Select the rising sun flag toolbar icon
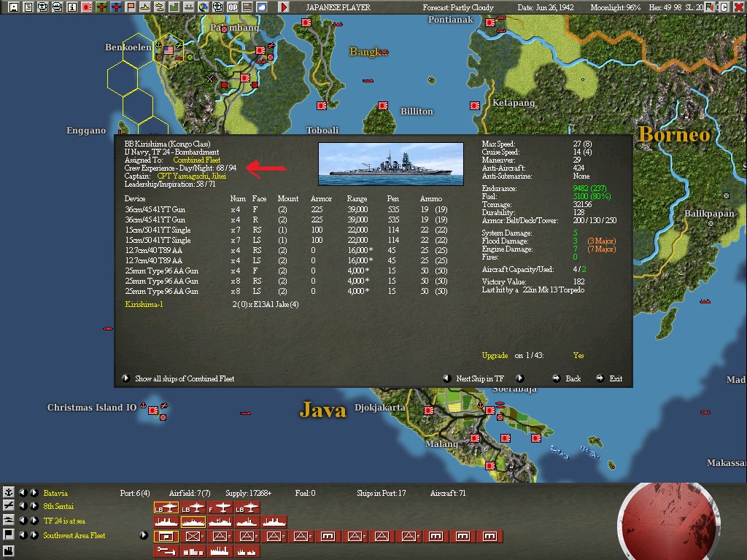The height and width of the screenshot is (560, 747). [85, 6]
